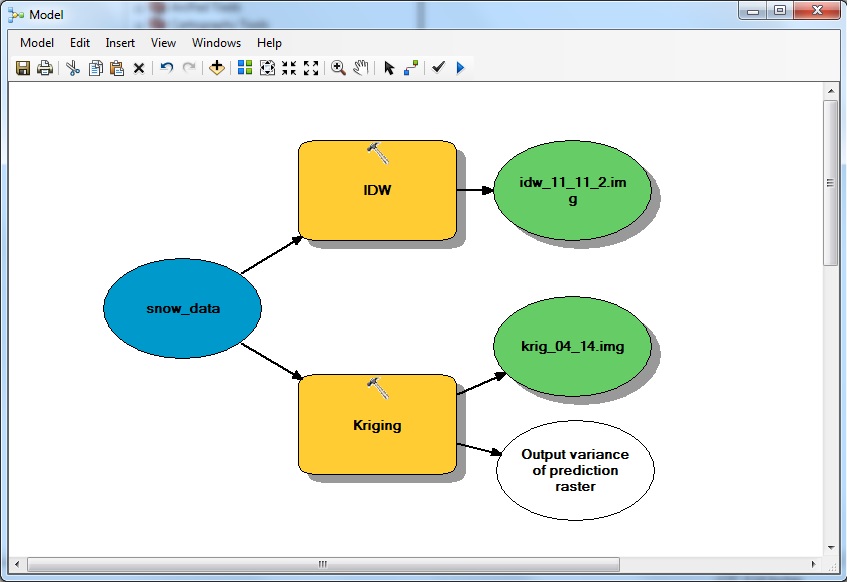Activate the Connect tool
This screenshot has height=582, width=847.
[410, 68]
